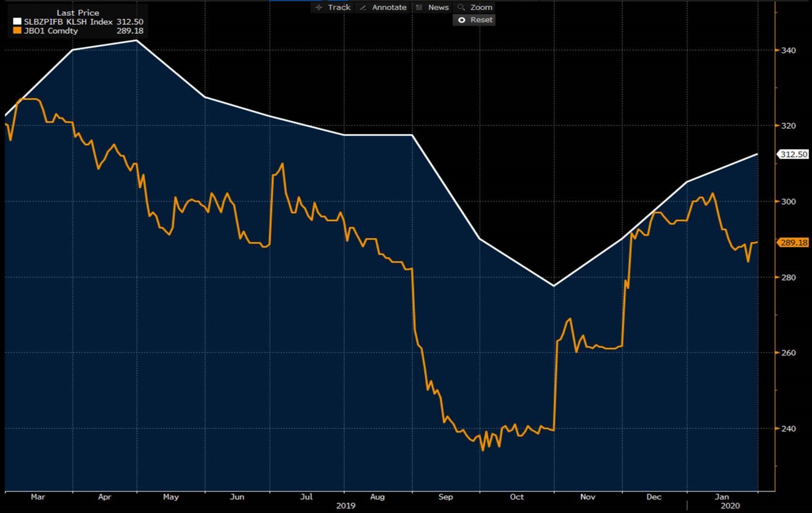Viewport: 812px width, 513px height.
Task: Click the Sep month label on time axis
Action: [x=445, y=497]
